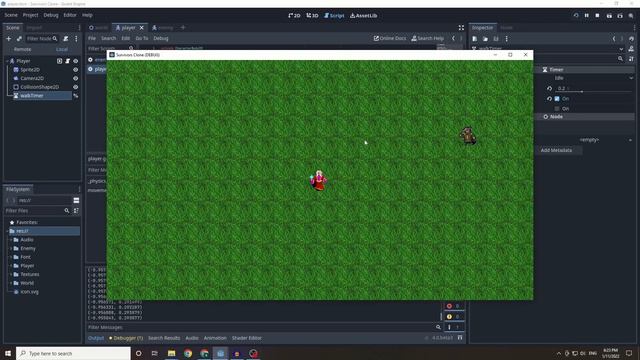
Task: Open the AssetLib workspace
Action: tap(364, 16)
